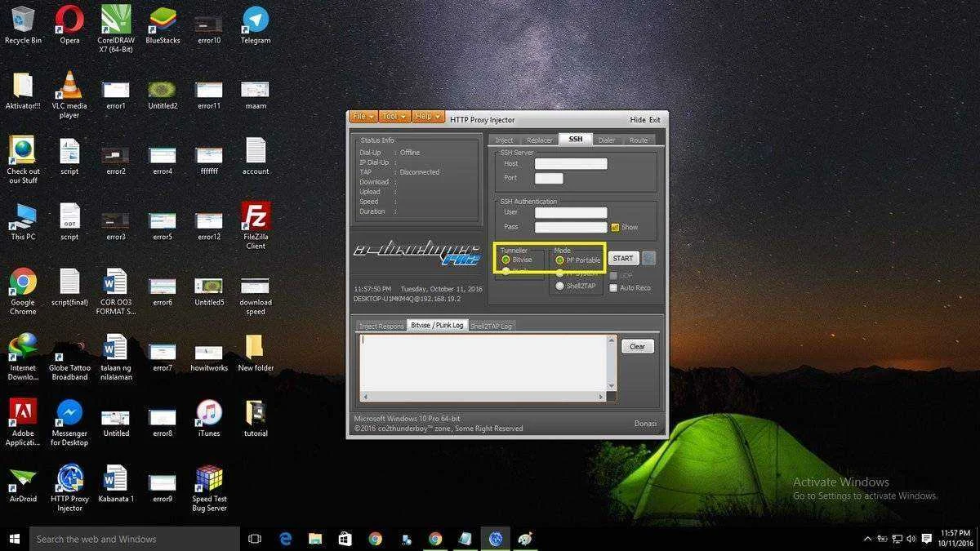
Task: Open File Explorer from the taskbar
Action: point(314,539)
